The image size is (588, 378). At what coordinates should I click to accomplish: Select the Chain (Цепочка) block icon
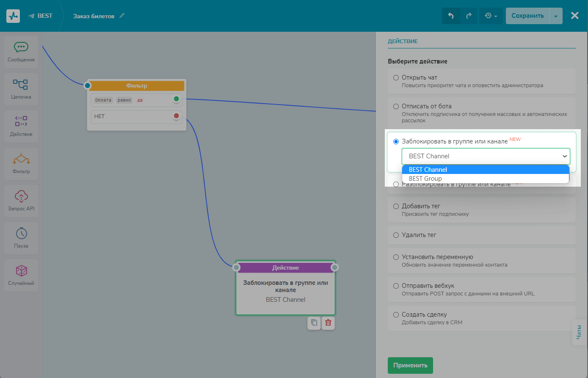(21, 85)
